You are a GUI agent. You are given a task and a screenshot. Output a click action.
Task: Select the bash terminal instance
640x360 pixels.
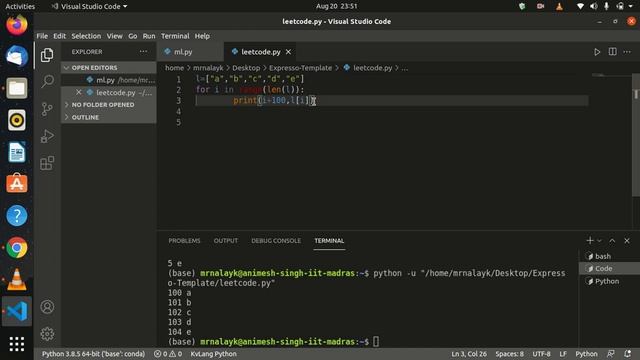click(x=609, y=256)
